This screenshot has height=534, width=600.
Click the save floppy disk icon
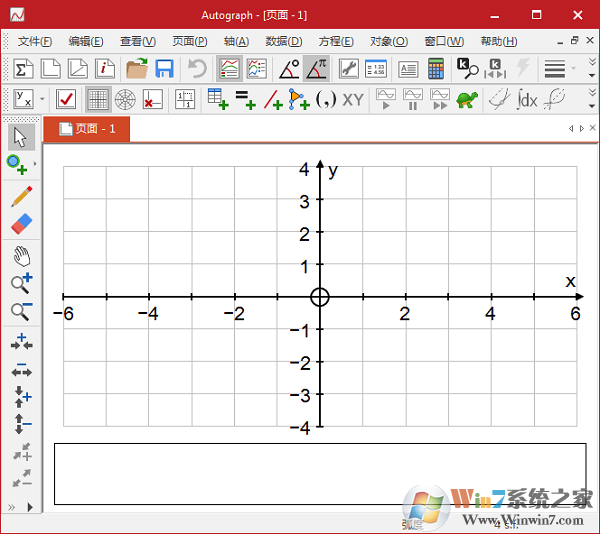[x=164, y=69]
